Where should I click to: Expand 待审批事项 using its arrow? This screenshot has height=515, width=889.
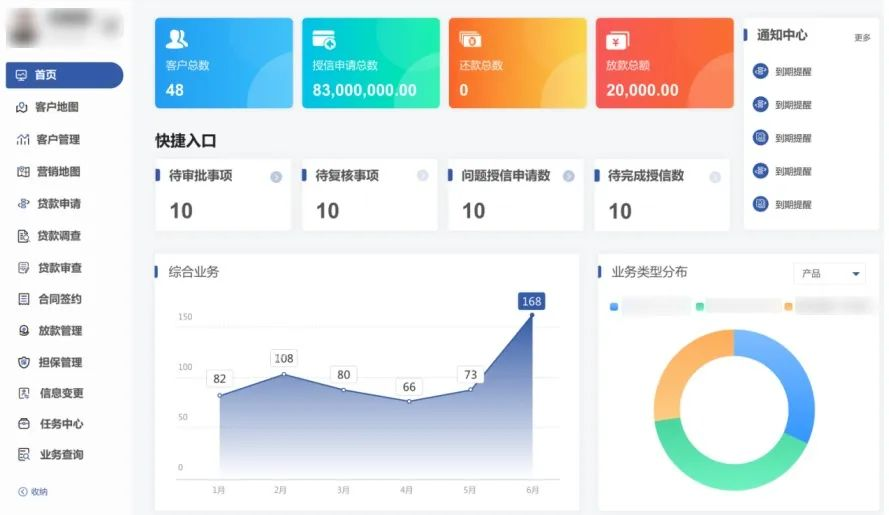pos(276,176)
